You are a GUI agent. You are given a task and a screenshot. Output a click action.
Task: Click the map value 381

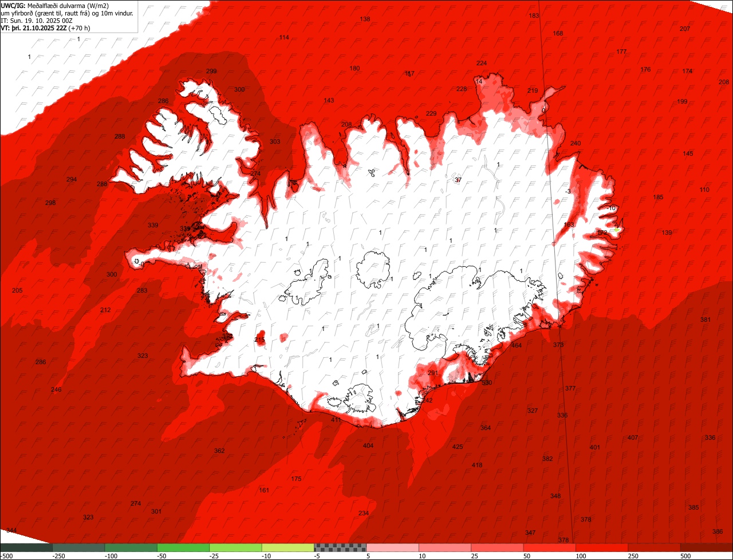tap(706, 320)
